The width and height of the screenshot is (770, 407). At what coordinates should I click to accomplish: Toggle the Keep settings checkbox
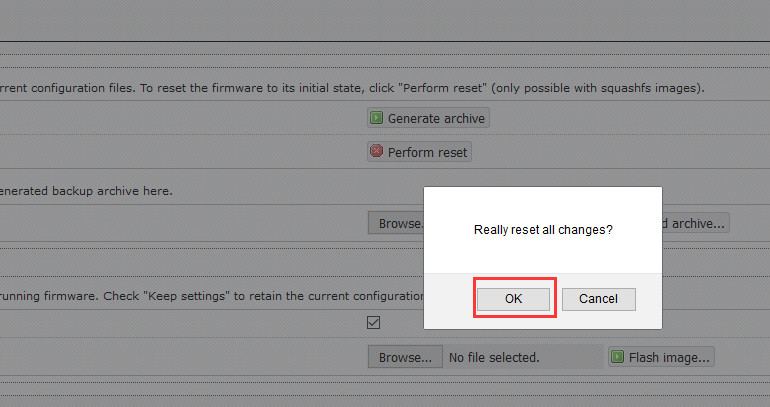374,323
